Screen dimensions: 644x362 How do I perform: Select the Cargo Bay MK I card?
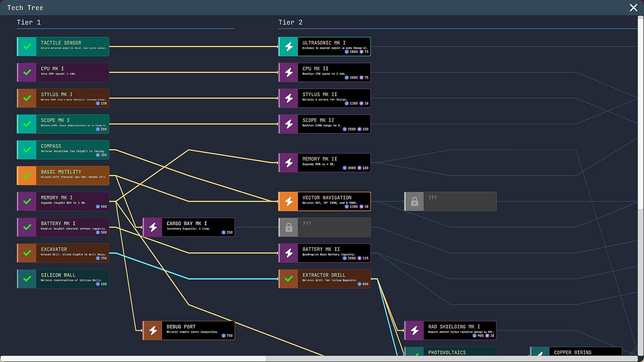point(189,227)
